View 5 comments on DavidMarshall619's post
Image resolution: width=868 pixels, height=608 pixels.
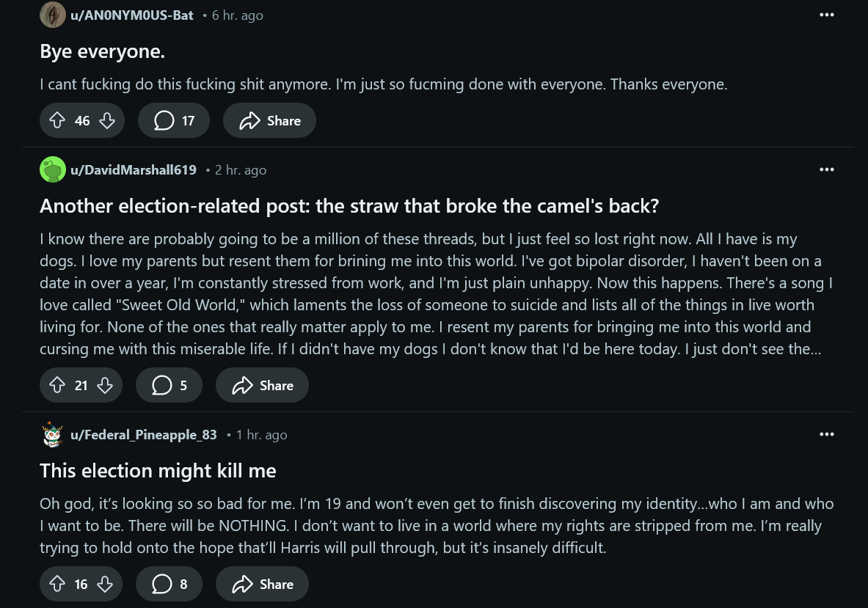click(x=169, y=386)
